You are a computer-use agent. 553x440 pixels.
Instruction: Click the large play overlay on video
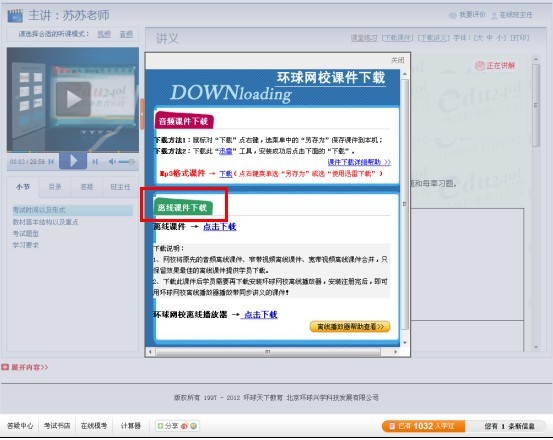[73, 99]
